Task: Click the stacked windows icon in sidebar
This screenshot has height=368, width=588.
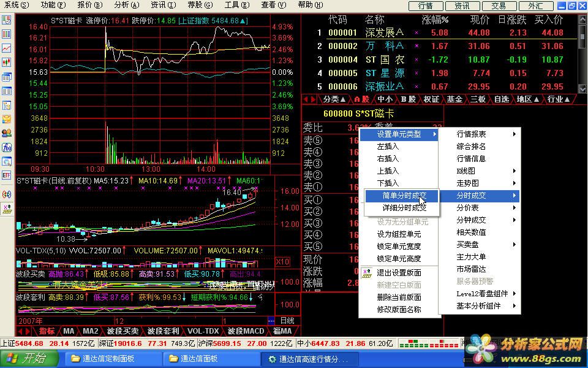Action: click(x=6, y=77)
